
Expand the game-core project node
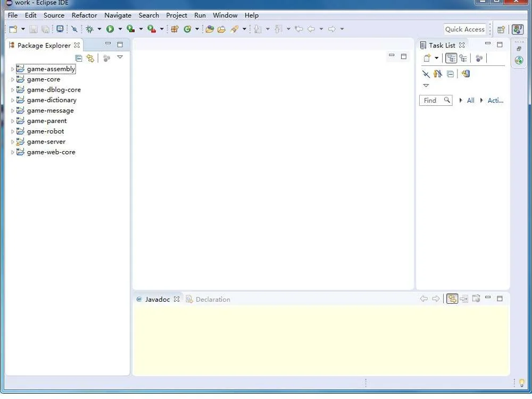pyautogui.click(x=12, y=79)
